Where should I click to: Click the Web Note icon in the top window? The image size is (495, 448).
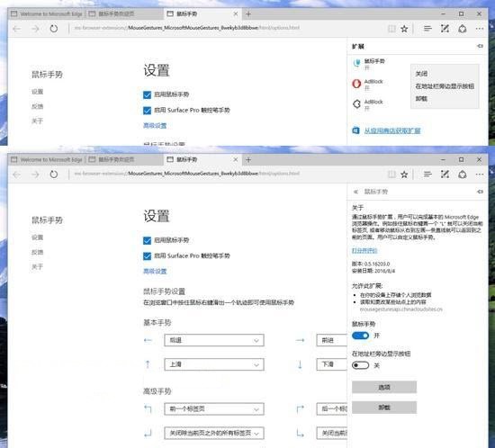pyautogui.click(x=445, y=29)
